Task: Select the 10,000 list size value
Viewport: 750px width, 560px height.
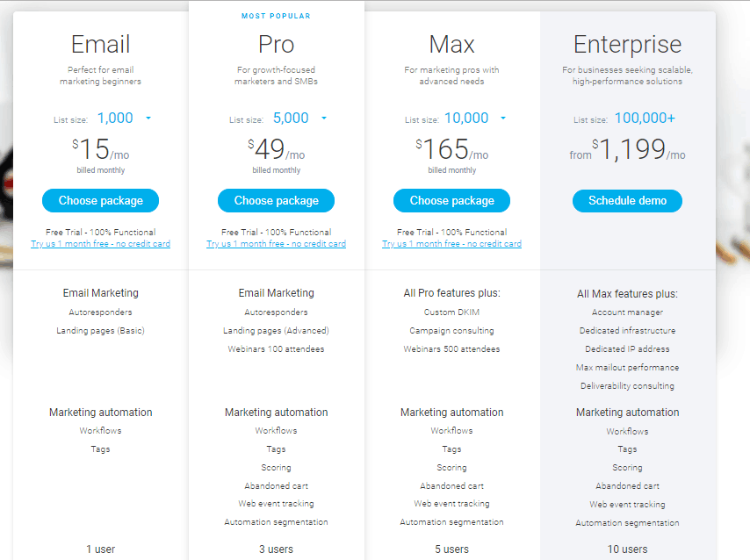Action: 466,118
